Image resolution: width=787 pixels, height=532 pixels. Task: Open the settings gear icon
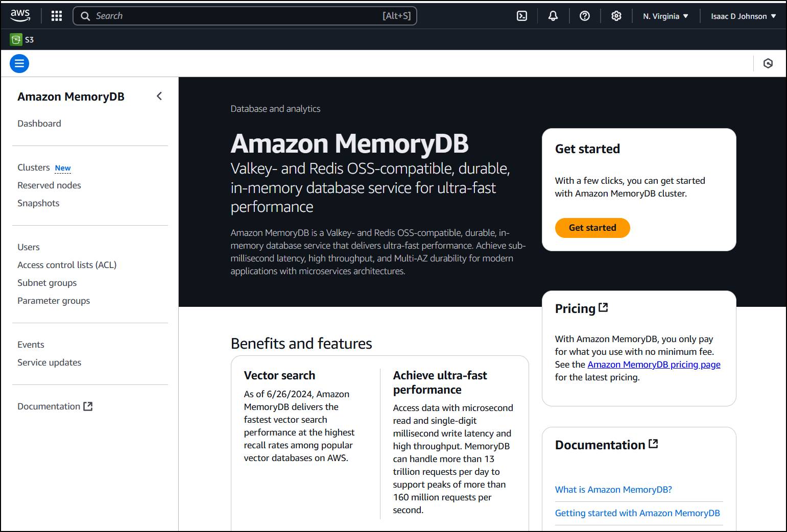pos(616,16)
